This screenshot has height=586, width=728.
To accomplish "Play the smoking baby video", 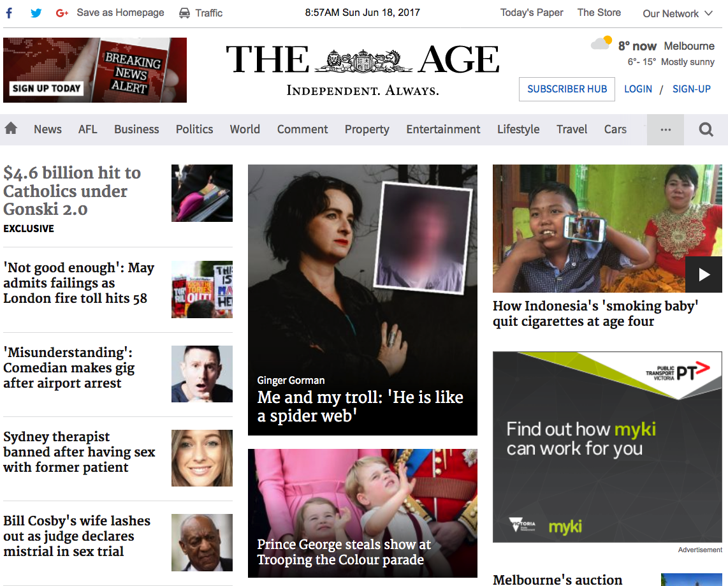I will 704,274.
